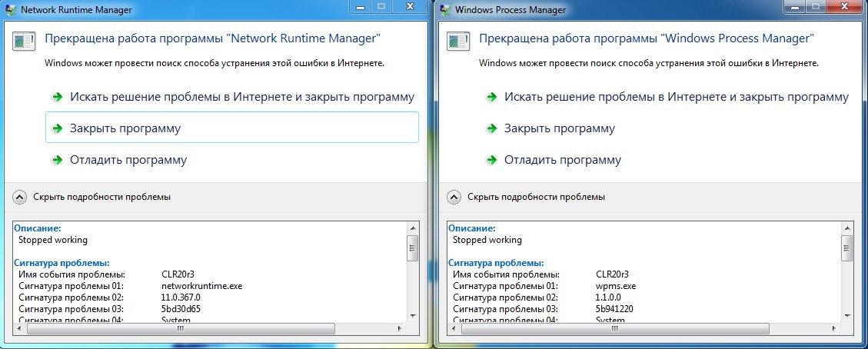Click scroll up arrow in Network Runtime Manager details
The width and height of the screenshot is (868, 349).
click(x=412, y=228)
